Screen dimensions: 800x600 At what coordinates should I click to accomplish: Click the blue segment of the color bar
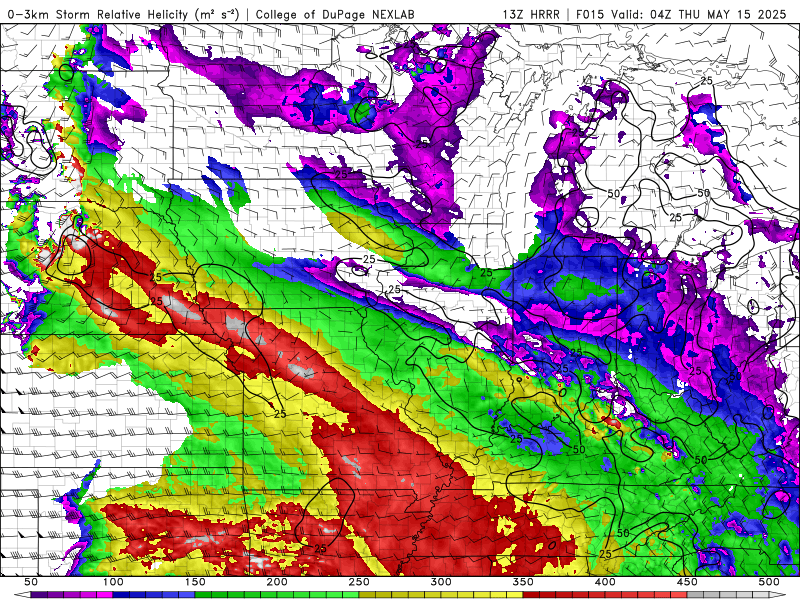click(154, 595)
